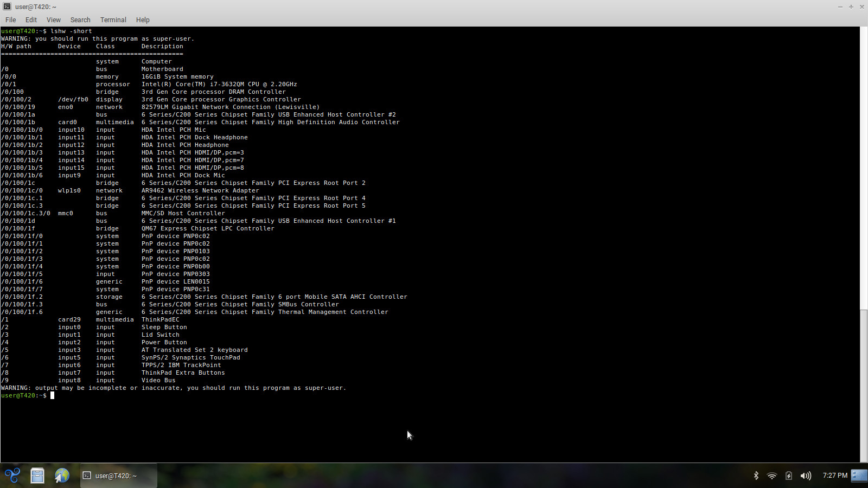Open the Bluetooth tray icon
This screenshot has height=488, width=868.
click(x=756, y=476)
